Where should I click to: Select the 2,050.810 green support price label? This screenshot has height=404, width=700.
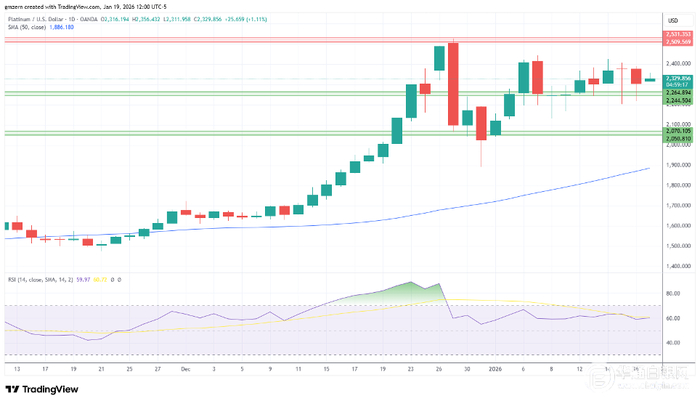[678, 139]
